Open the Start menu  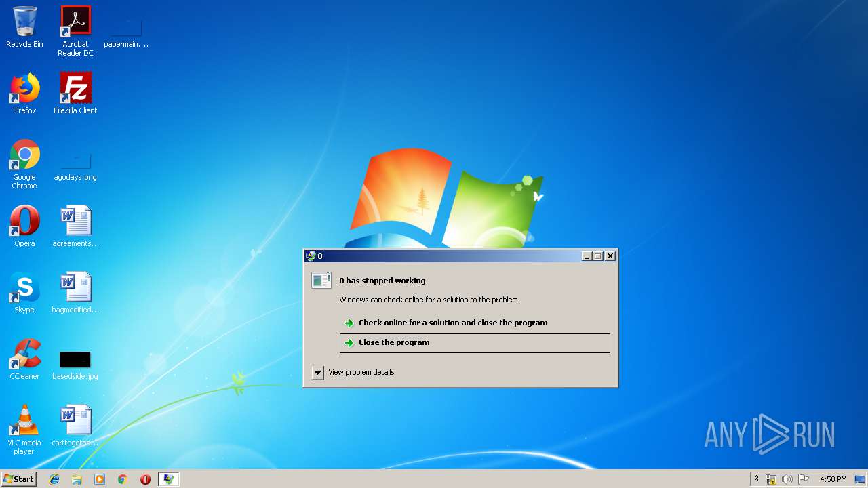(x=19, y=479)
